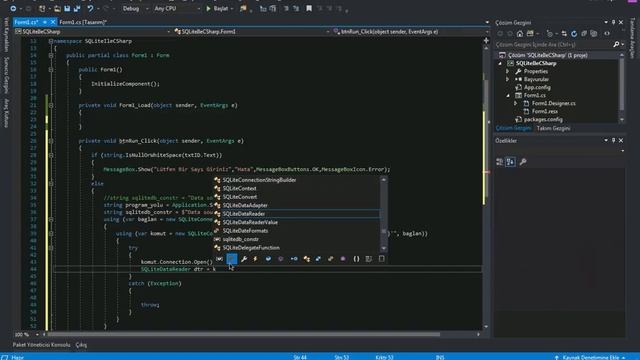Viewport: 640px width, 360px height.
Task: Expand the Properties node in Solution Explorer
Action: [507, 71]
